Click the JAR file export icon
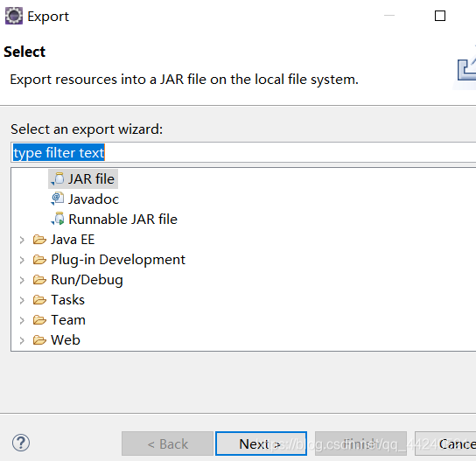This screenshot has width=476, height=461. click(x=58, y=178)
